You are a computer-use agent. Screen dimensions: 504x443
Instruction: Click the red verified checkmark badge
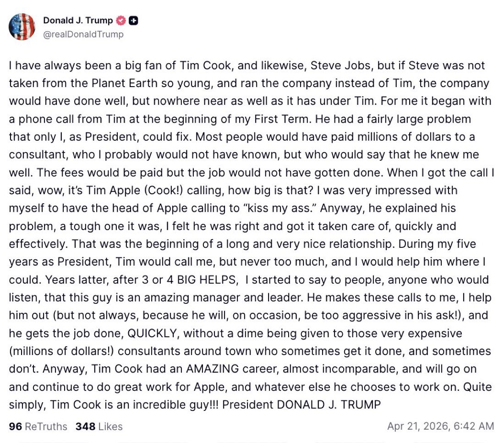point(121,21)
